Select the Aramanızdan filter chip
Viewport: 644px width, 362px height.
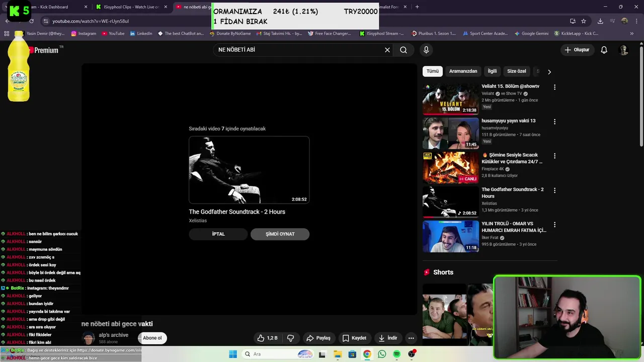click(x=463, y=71)
